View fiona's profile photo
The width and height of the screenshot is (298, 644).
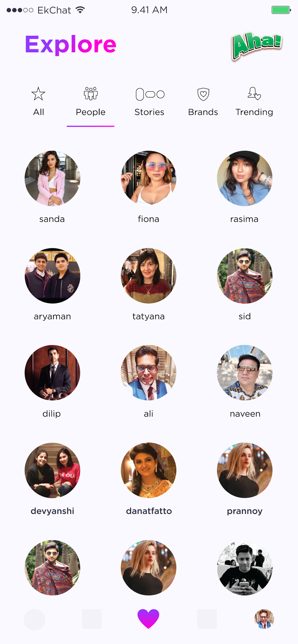(x=149, y=178)
